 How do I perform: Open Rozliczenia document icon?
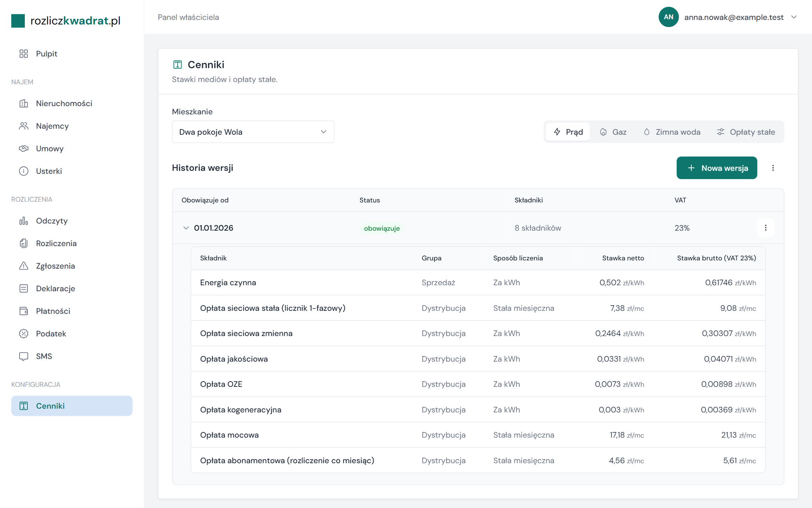coord(24,243)
